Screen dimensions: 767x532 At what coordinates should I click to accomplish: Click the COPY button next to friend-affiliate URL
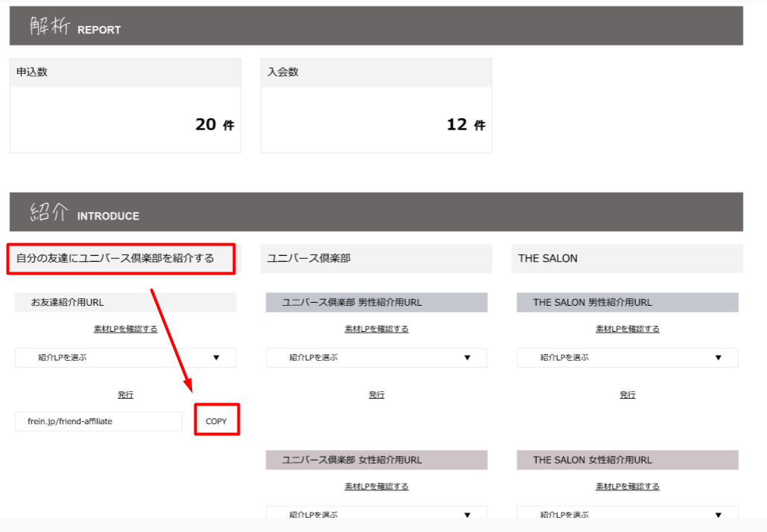tap(216, 421)
